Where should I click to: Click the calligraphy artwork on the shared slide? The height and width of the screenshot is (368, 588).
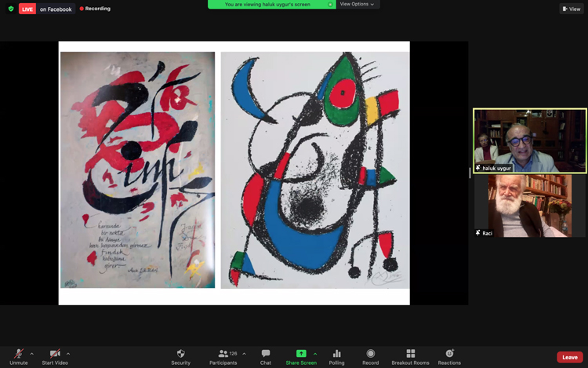point(138,170)
